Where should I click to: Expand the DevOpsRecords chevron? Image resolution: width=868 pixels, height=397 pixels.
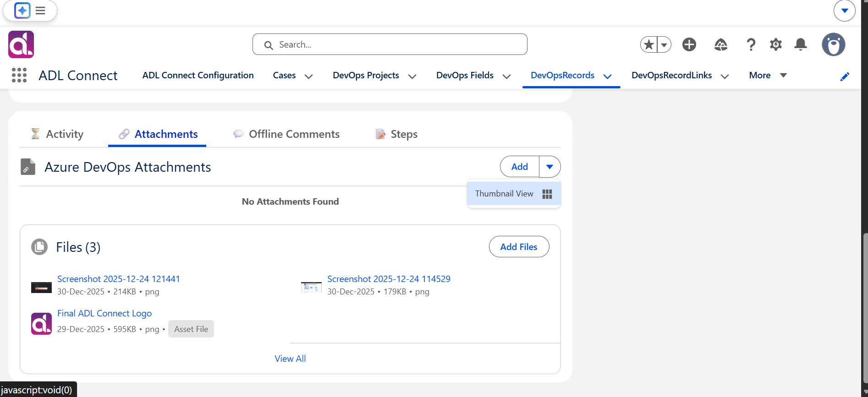coord(607,76)
